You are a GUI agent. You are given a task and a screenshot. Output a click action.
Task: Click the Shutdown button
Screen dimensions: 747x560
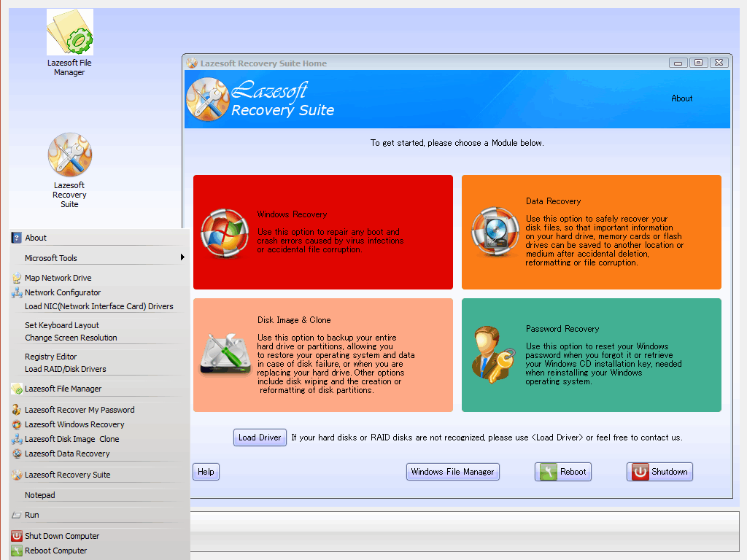659,472
